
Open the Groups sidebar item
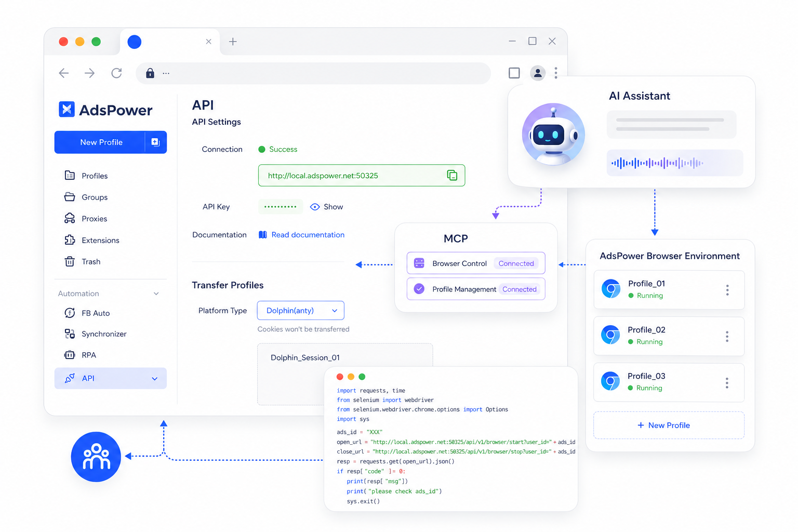click(x=95, y=197)
